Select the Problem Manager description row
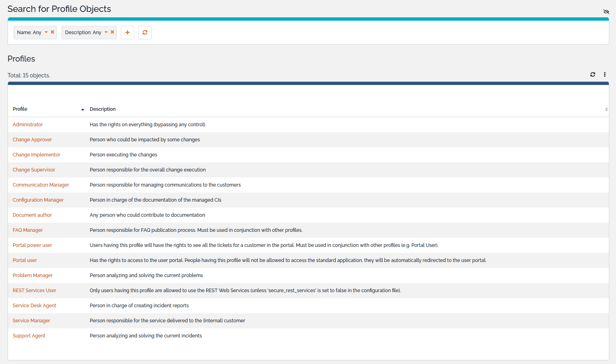The image size is (616, 364). coord(146,275)
